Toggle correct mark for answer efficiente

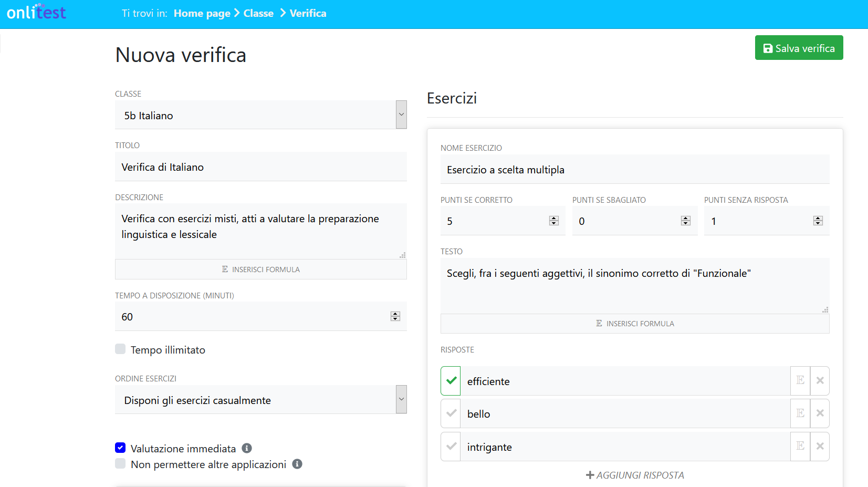[451, 381]
